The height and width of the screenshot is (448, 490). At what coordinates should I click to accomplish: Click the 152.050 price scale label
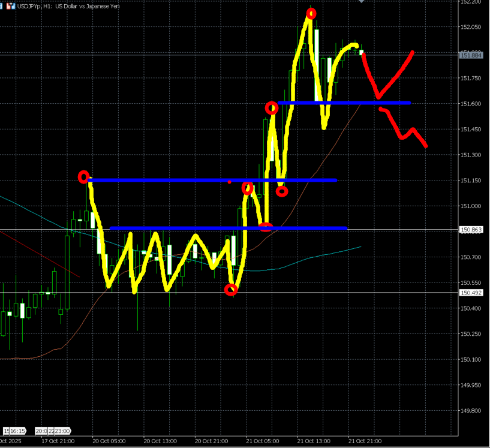[x=471, y=27]
